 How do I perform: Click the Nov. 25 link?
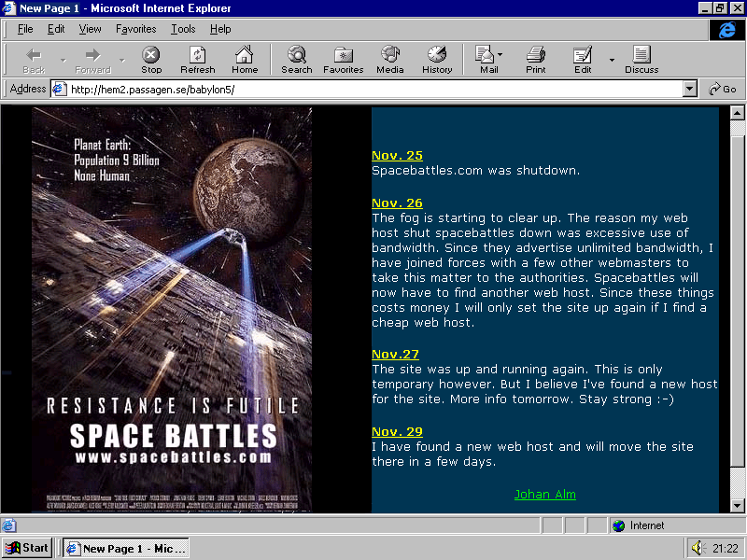(x=397, y=156)
